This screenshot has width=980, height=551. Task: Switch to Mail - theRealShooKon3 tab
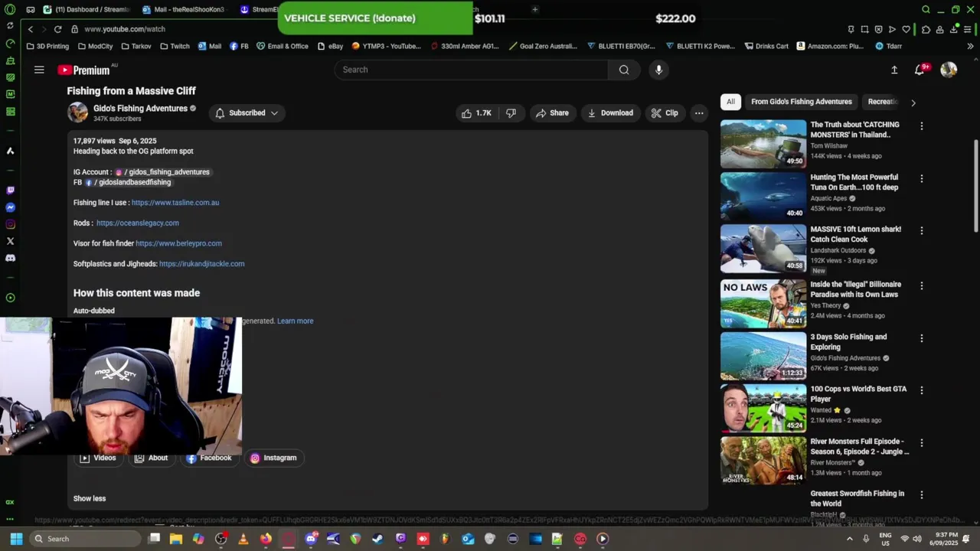pos(184,10)
